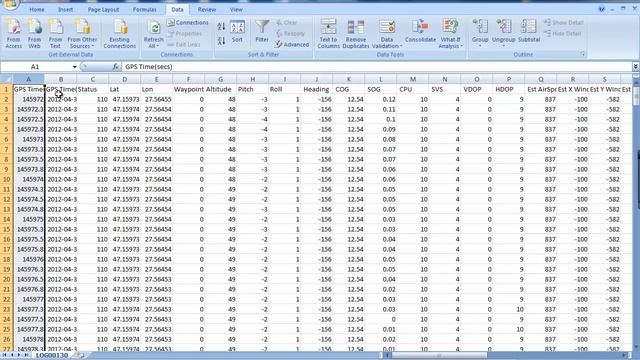This screenshot has width=640, height=360.
Task: Select cell with SOG value 0.12
Action: point(380,99)
